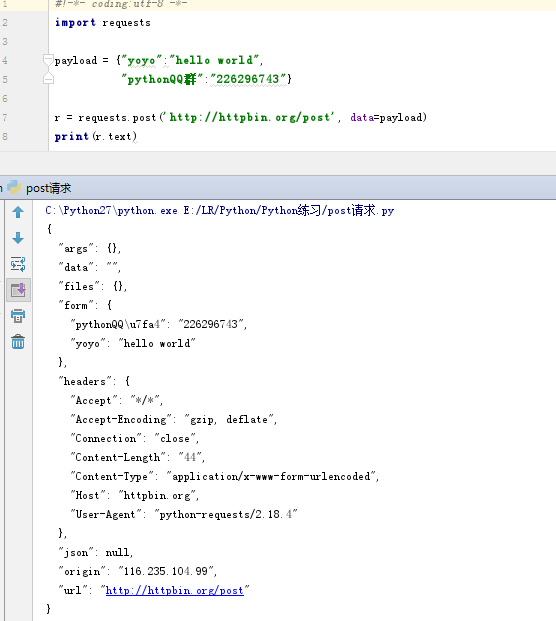Viewport: 556px width, 621px height.
Task: Click the "Content-Type" header line
Action: (x=225, y=476)
